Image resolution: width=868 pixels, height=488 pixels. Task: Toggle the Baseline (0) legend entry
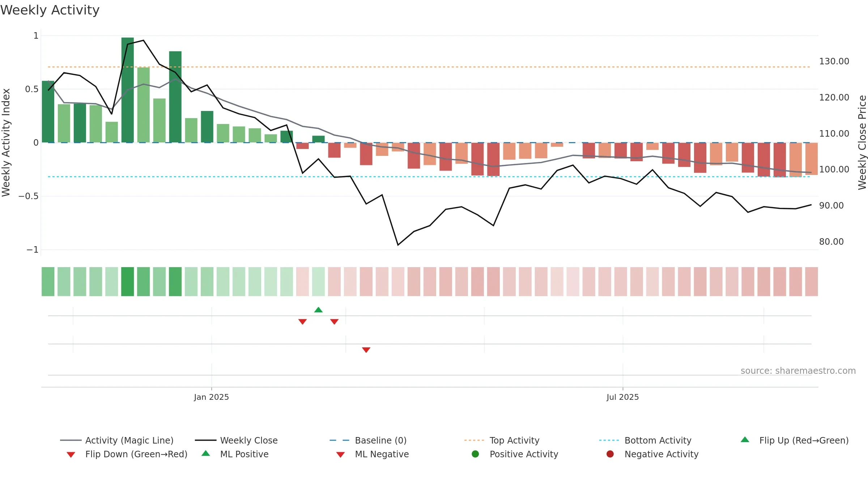[x=368, y=440]
